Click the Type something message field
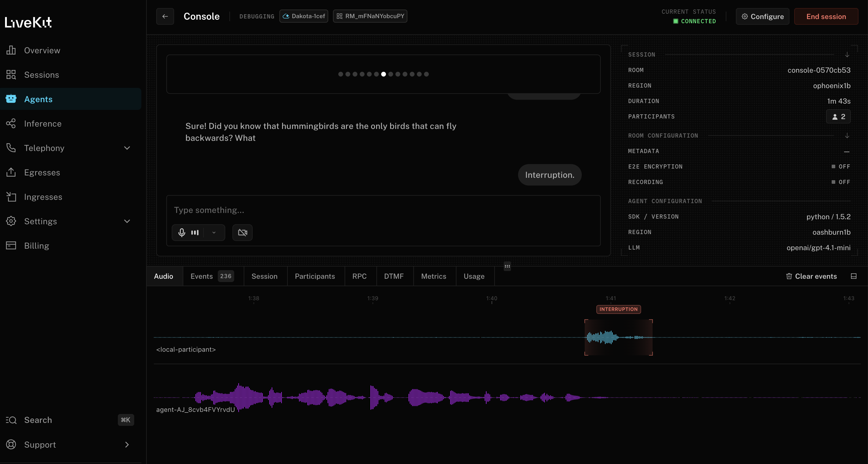The width and height of the screenshot is (868, 464). click(383, 210)
